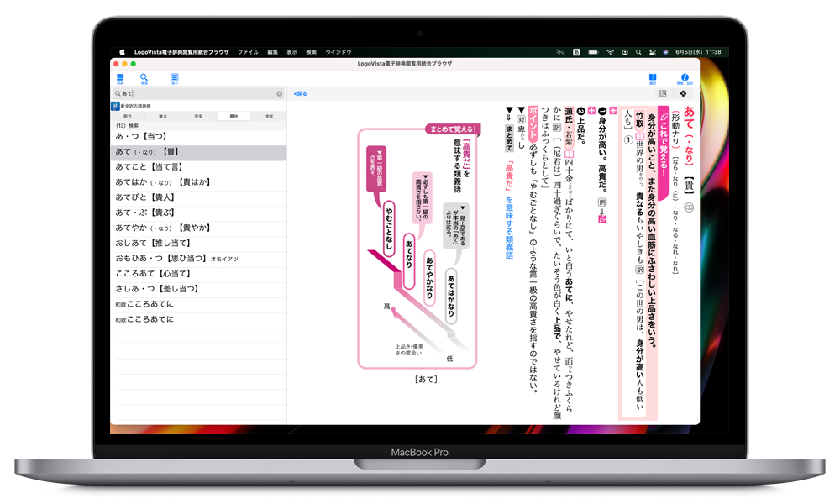Clear the search field with the x icon
This screenshot has width=840, height=504.
tap(280, 94)
